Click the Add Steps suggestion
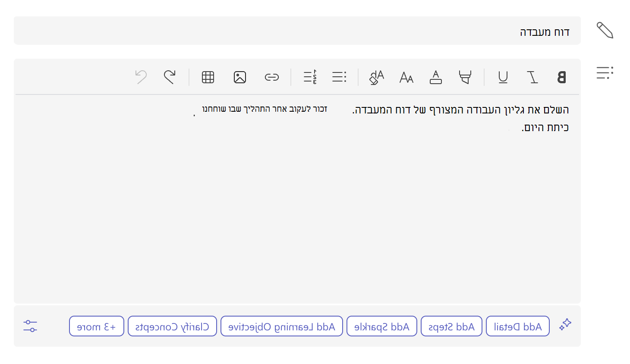Screen dimensions: 630x364 (451, 326)
